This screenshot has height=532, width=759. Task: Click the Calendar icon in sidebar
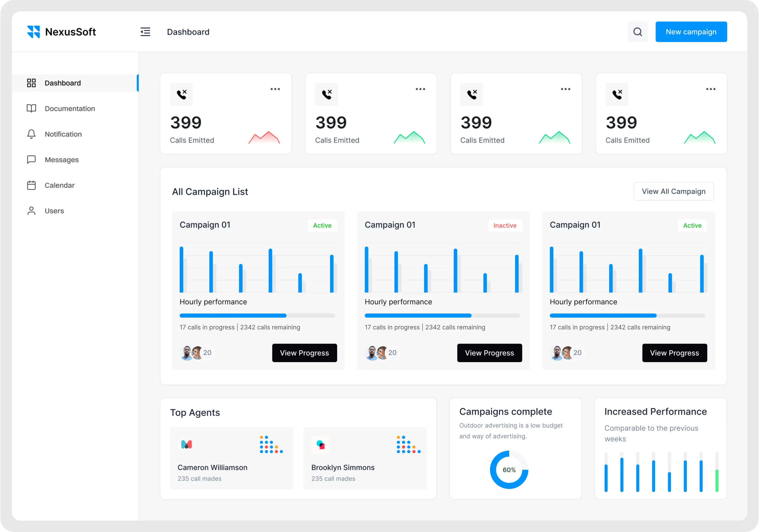point(31,185)
